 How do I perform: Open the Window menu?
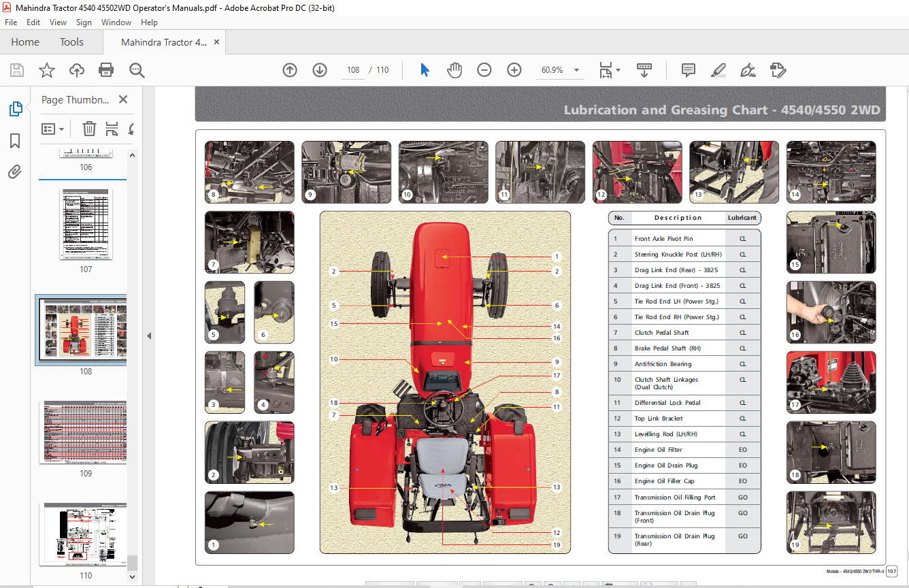116,22
